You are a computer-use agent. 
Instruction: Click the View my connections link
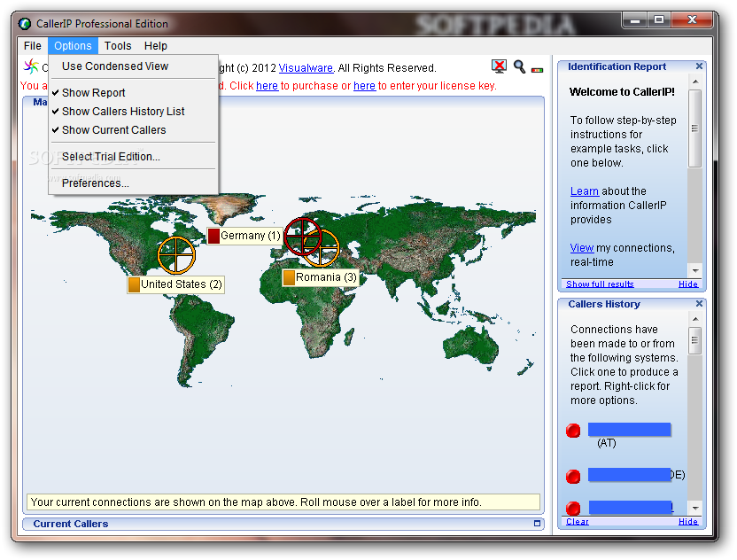click(x=582, y=248)
